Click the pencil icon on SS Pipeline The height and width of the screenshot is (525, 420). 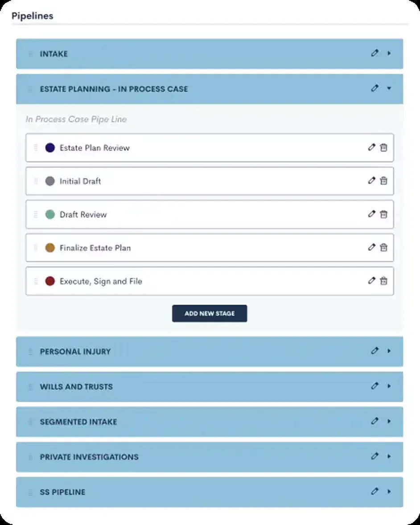pos(375,492)
